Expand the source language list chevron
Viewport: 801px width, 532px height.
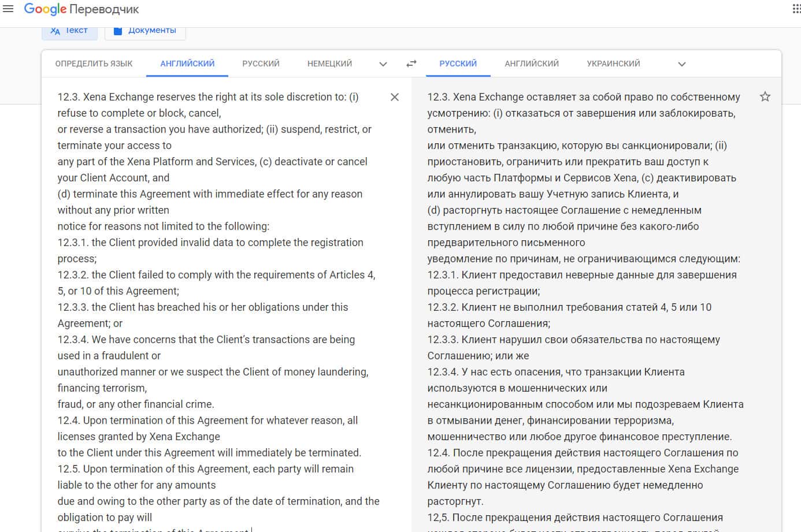[383, 64]
